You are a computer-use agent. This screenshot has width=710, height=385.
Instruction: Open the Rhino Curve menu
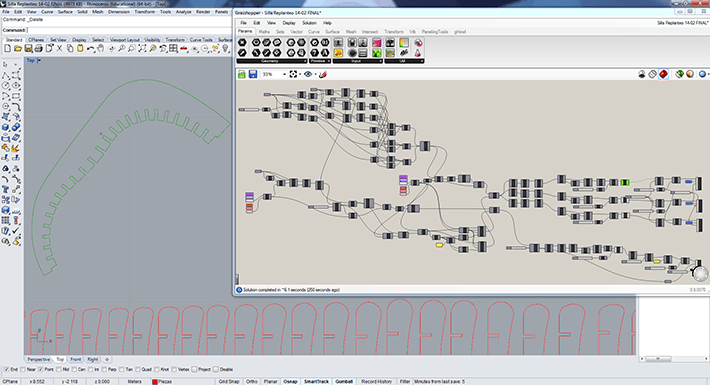[x=47, y=12]
